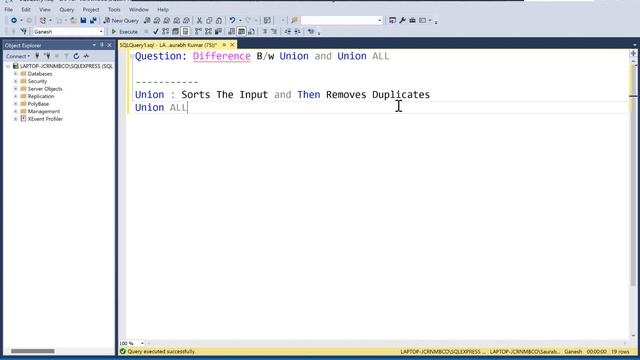Open the Tools menu
The height and width of the screenshot is (360, 640).
click(114, 9)
